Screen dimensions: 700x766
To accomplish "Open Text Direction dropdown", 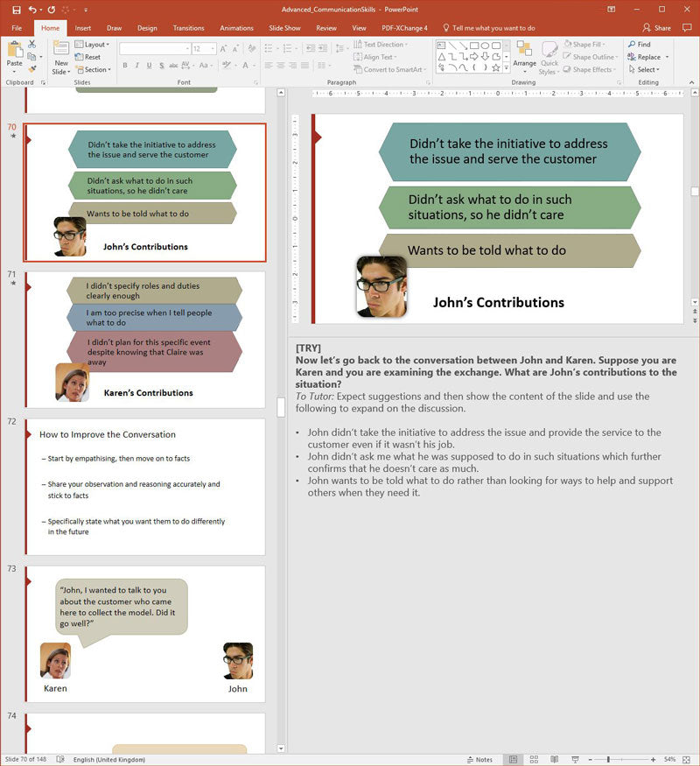I will coord(381,45).
